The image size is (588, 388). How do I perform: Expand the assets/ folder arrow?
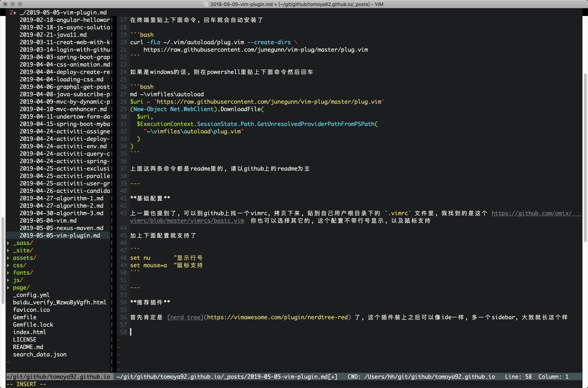tap(8, 258)
